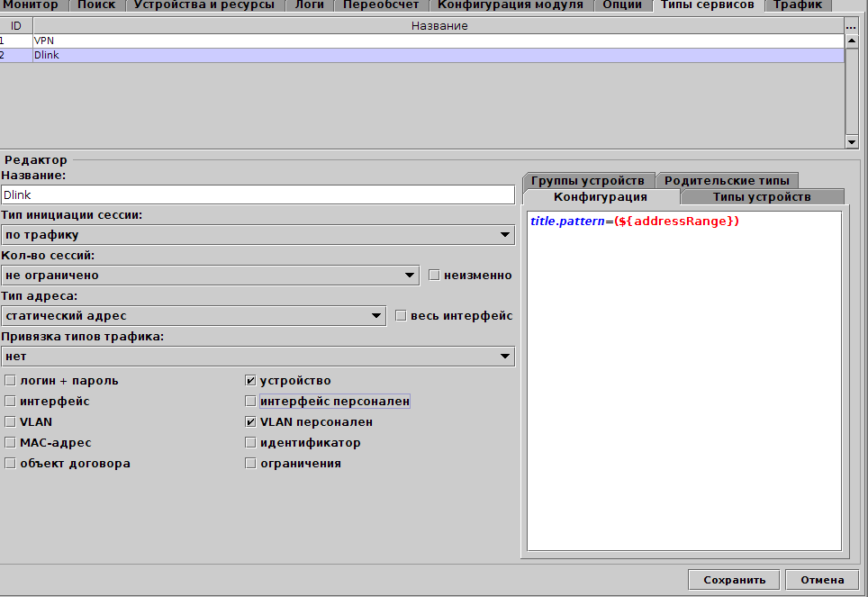The height and width of the screenshot is (597, 868).
Task: Click inside the Название input field
Action: click(x=257, y=194)
